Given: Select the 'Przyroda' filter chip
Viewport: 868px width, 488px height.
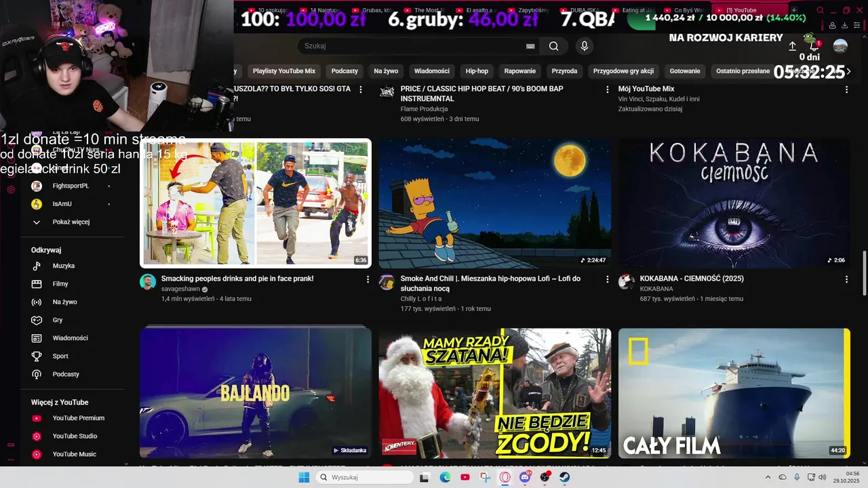Looking at the screenshot, I should click(564, 71).
